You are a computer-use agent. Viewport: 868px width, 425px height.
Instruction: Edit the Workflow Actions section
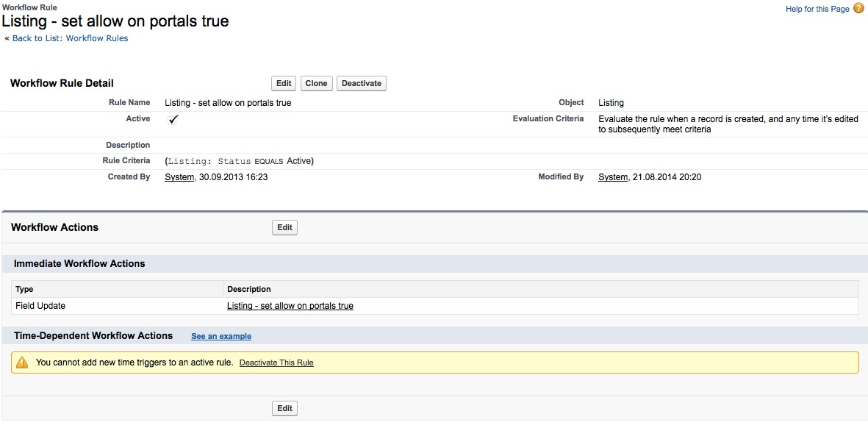pyautogui.click(x=284, y=227)
